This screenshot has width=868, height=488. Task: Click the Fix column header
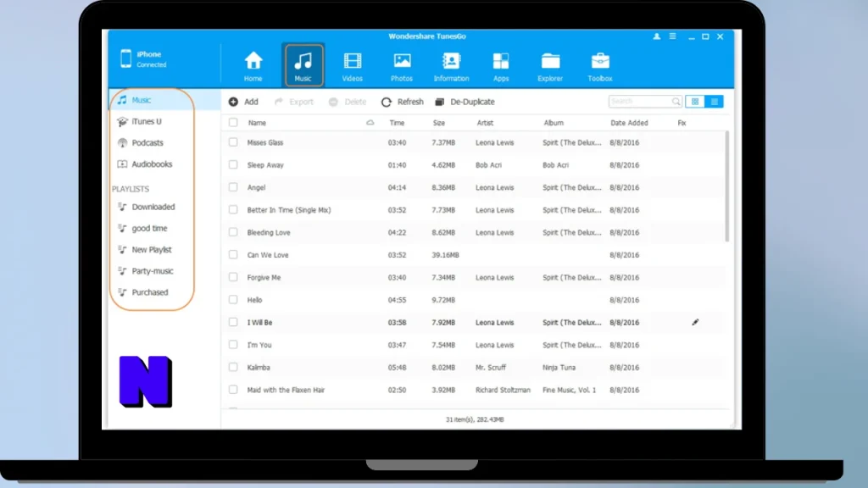682,123
